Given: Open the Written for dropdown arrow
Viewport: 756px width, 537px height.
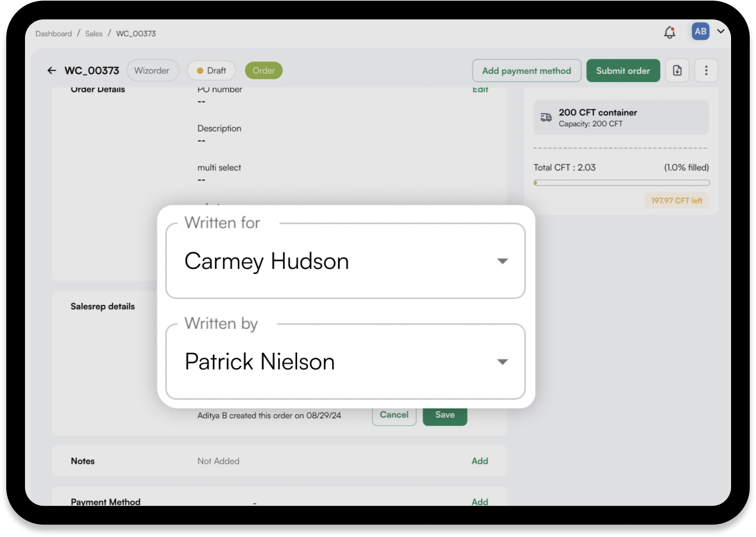Looking at the screenshot, I should [502, 261].
